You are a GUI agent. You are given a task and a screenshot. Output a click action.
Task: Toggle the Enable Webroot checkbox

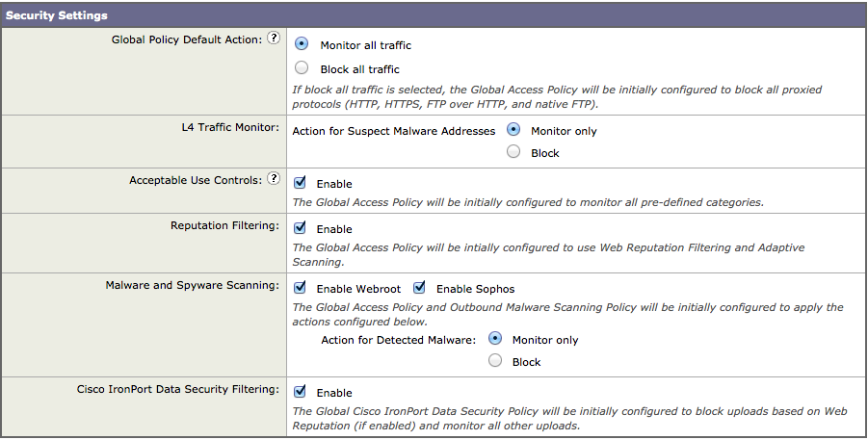tap(301, 288)
